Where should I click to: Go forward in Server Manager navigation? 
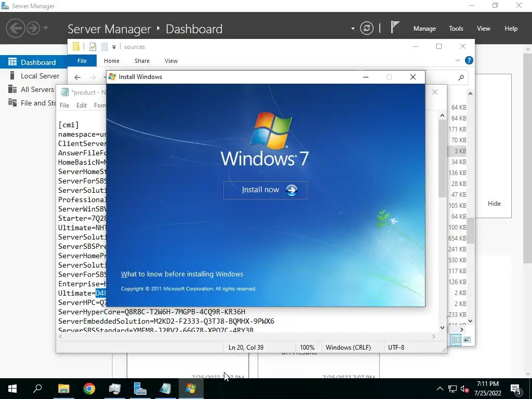[33, 28]
